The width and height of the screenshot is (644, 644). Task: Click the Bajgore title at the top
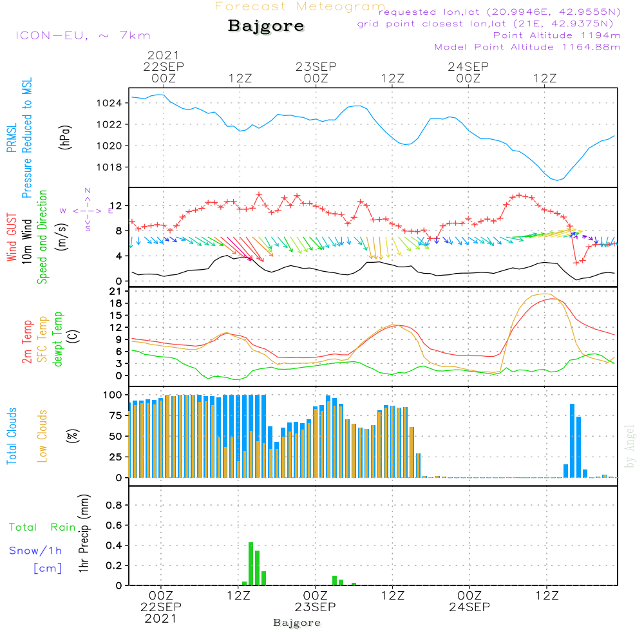click(266, 26)
